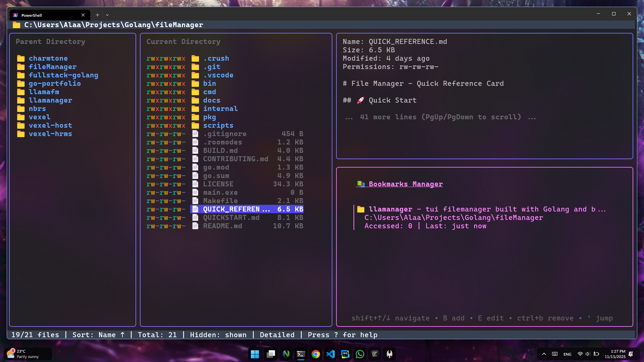This screenshot has height=362, width=644.
Task: Select the vexel-host folder in Parent Directory
Action: pyautogui.click(x=50, y=125)
